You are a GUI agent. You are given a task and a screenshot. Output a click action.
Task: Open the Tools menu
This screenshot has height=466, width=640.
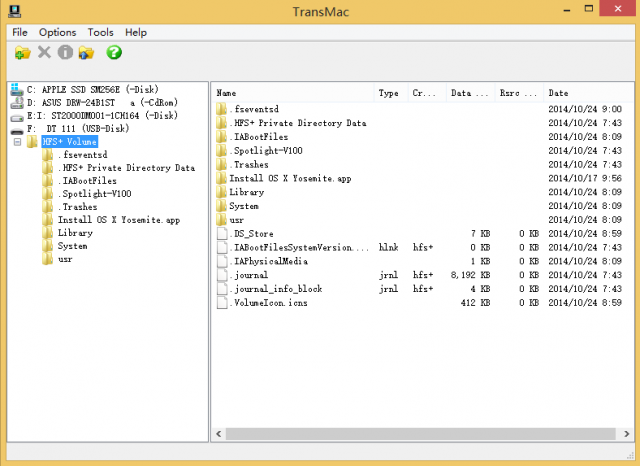click(x=100, y=32)
